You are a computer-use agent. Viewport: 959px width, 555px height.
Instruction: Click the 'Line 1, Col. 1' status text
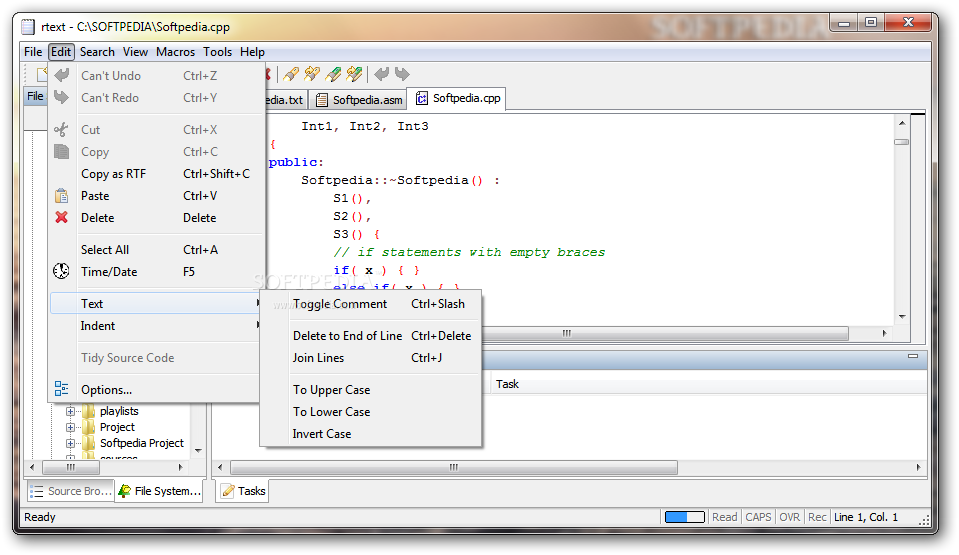tap(865, 517)
